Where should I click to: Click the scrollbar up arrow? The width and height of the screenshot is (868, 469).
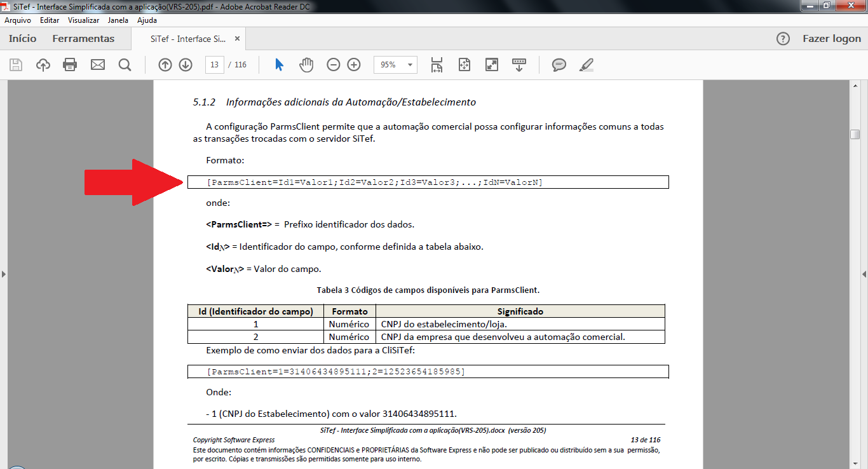click(855, 86)
